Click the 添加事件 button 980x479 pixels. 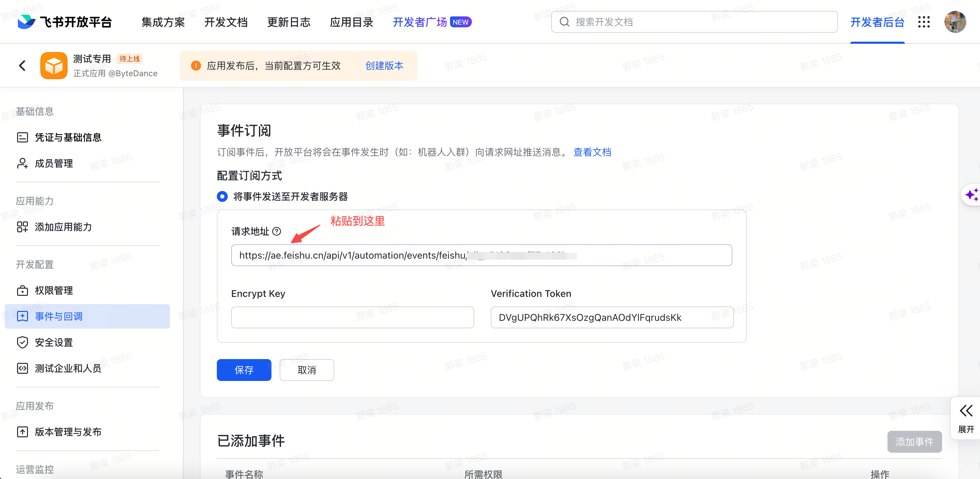[x=914, y=442]
